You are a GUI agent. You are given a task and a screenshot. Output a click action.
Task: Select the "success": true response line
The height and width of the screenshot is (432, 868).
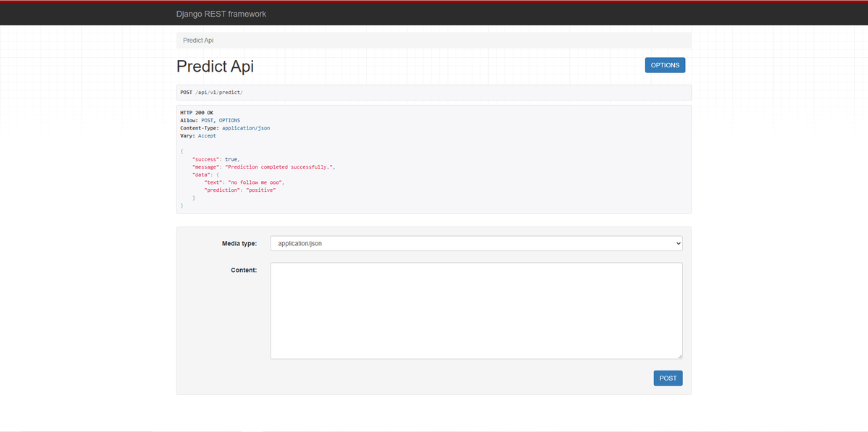pyautogui.click(x=216, y=158)
